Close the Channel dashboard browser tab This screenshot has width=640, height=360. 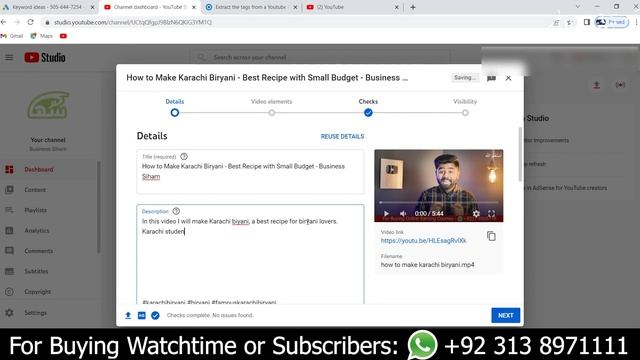tap(194, 7)
